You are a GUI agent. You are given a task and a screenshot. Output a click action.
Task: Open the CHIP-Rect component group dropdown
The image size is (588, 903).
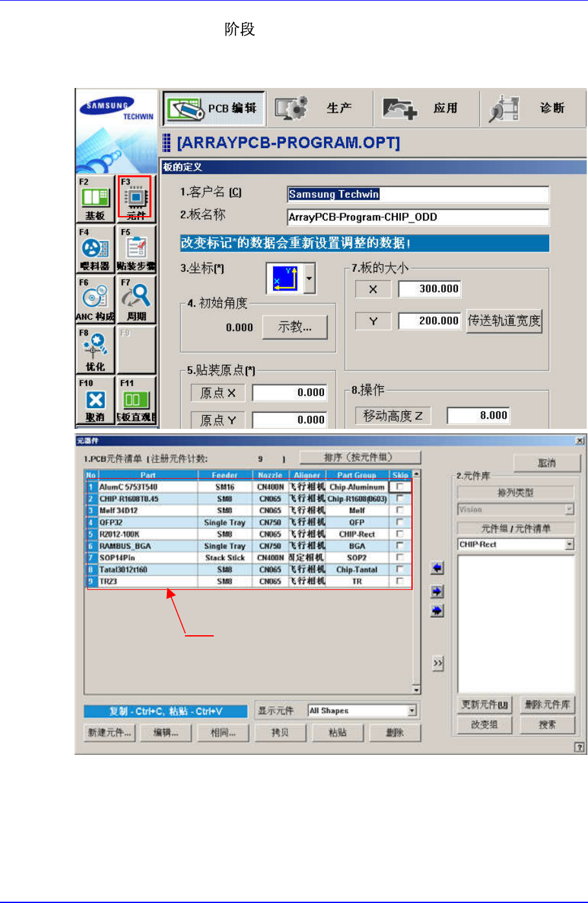[x=569, y=545]
